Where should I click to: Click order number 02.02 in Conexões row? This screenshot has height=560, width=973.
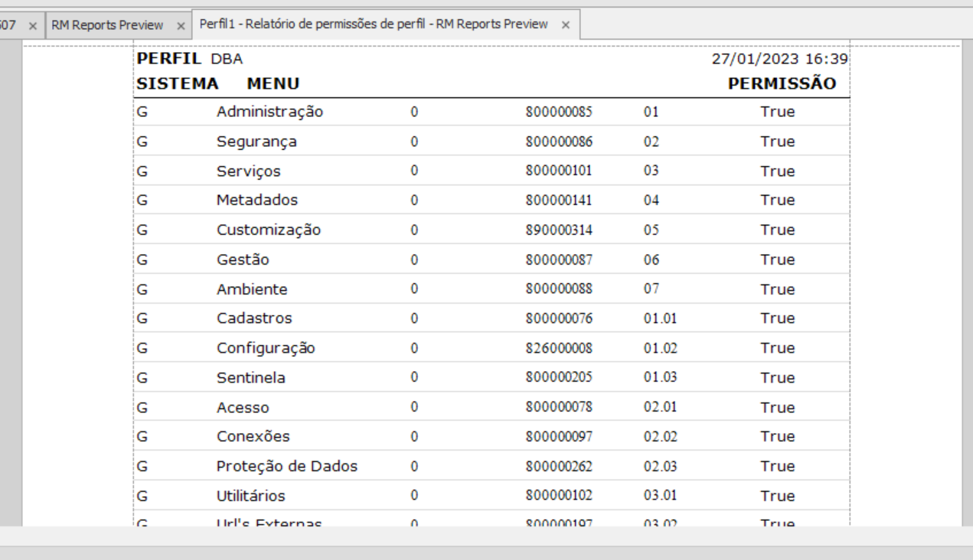pyautogui.click(x=661, y=437)
